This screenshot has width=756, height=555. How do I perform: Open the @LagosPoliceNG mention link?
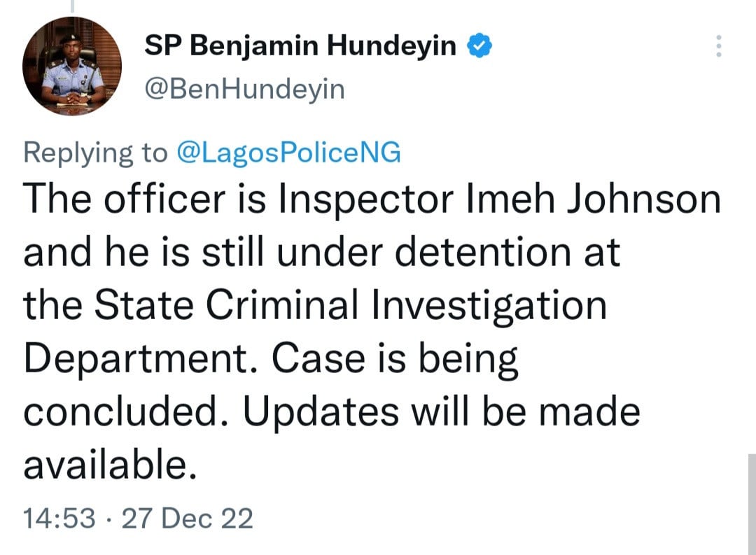290,152
